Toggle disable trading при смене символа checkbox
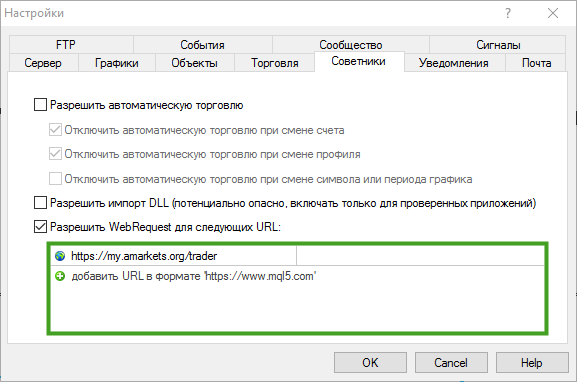This screenshot has width=577, height=382. click(x=55, y=179)
